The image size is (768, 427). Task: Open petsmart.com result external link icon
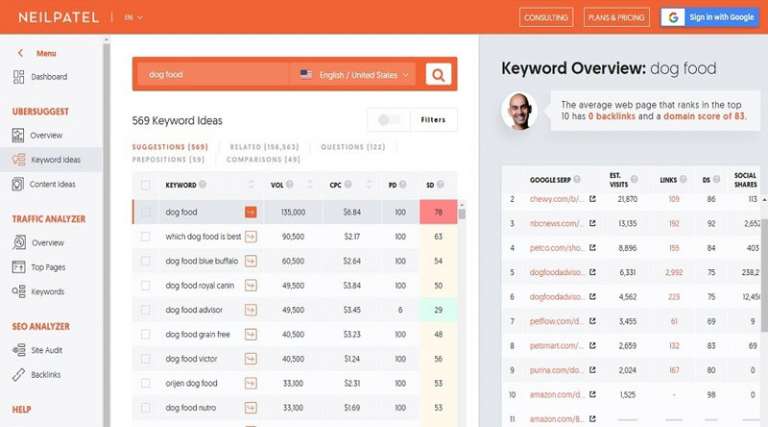pyautogui.click(x=593, y=346)
